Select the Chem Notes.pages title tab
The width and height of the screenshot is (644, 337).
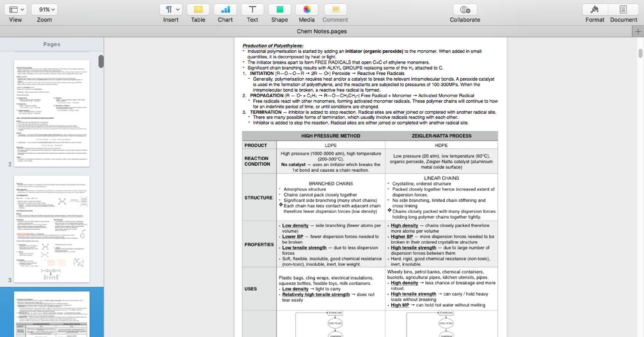322,31
